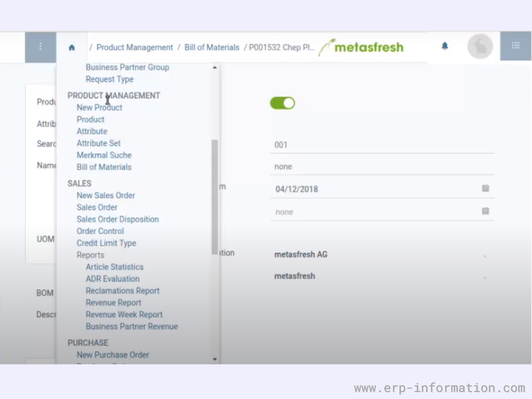Click the menu's vertical scrollbar thumb
The image size is (532, 399).
coord(215,195)
